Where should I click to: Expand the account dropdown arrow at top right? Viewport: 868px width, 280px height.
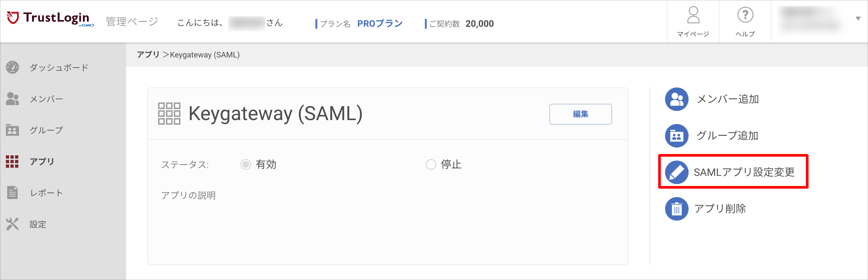(858, 19)
